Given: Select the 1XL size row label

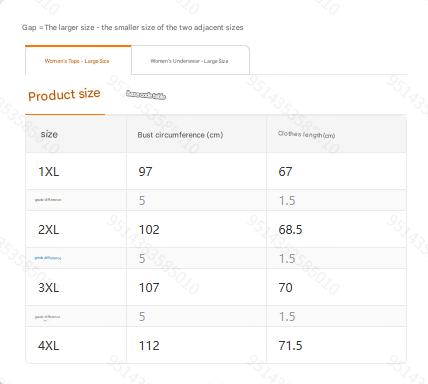Looking at the screenshot, I should click(49, 172).
